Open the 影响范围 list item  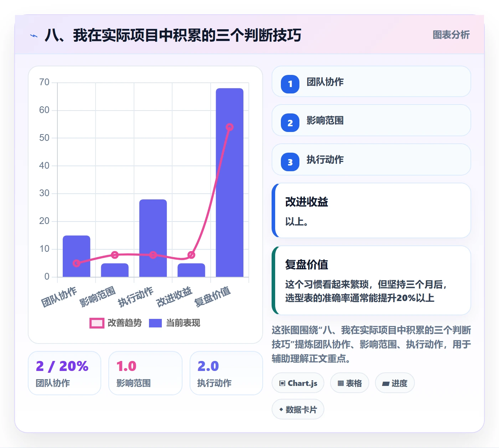click(371, 120)
